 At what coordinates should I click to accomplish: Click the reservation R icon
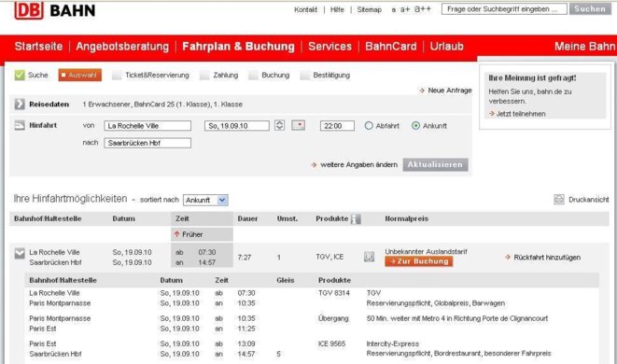369,257
